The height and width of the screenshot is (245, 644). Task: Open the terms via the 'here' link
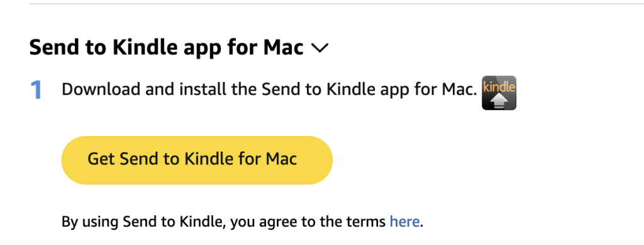click(404, 222)
